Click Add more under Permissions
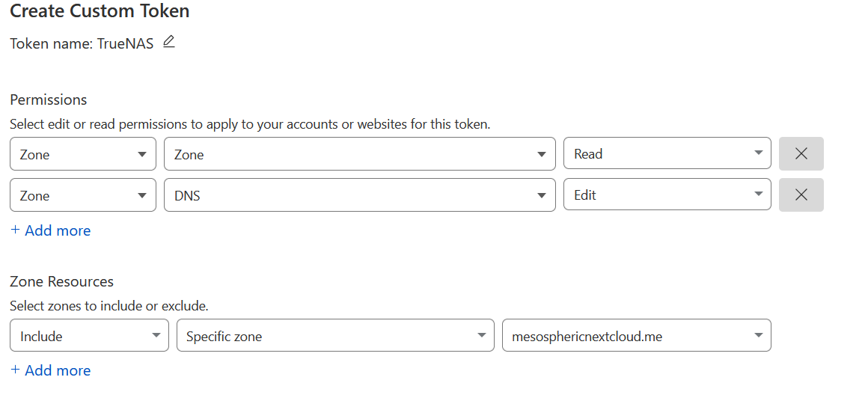Image resolution: width=868 pixels, height=395 pixels. coord(51,230)
